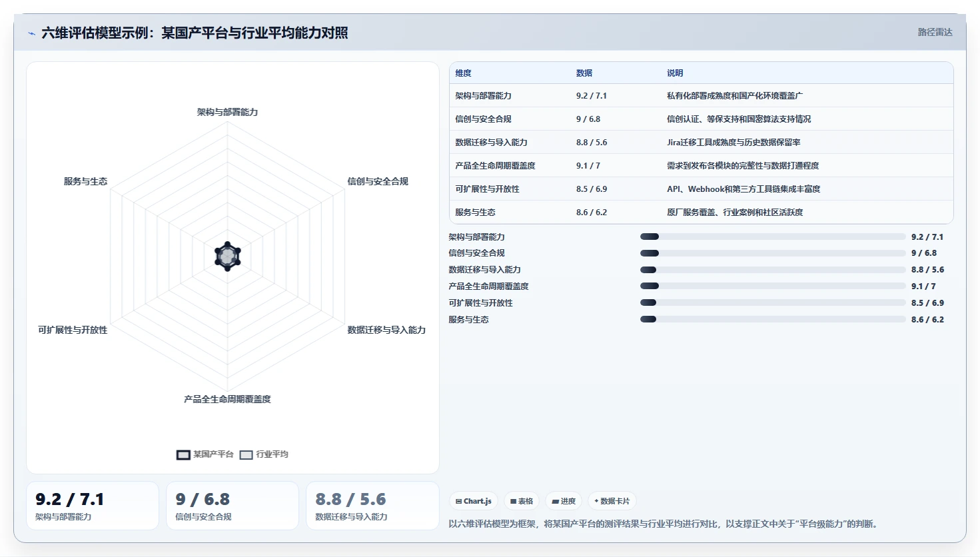Click 9.2 / 7.1 value beside the progress bar
The width and height of the screenshot is (980, 557).
pos(927,237)
